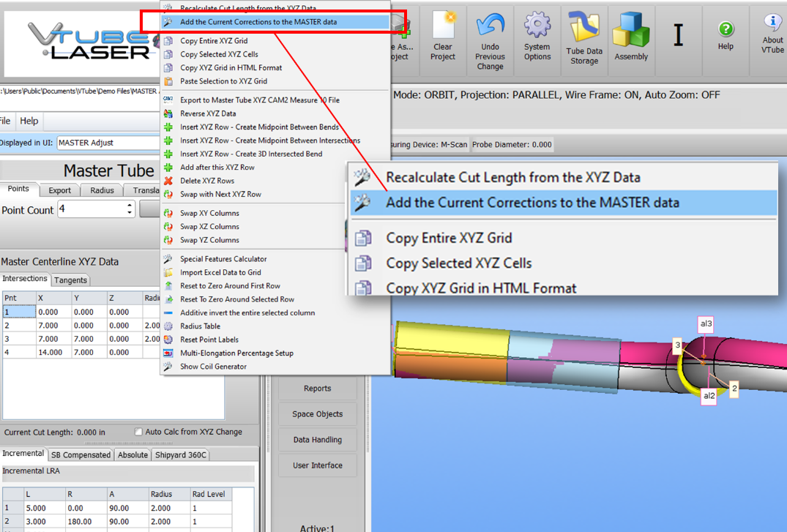Click the green Help question mark icon
The height and width of the screenshot is (532, 787).
click(726, 29)
